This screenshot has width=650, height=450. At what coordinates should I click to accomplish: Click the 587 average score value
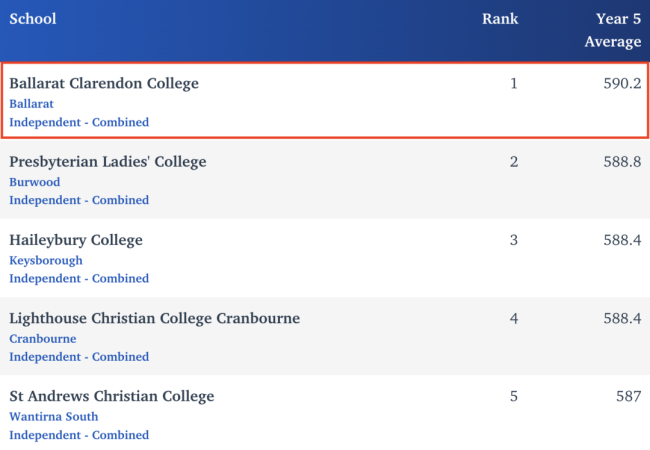pos(629,396)
